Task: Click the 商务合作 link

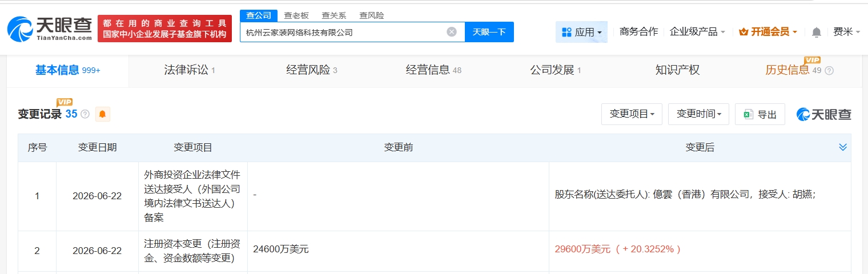Action: click(x=638, y=32)
